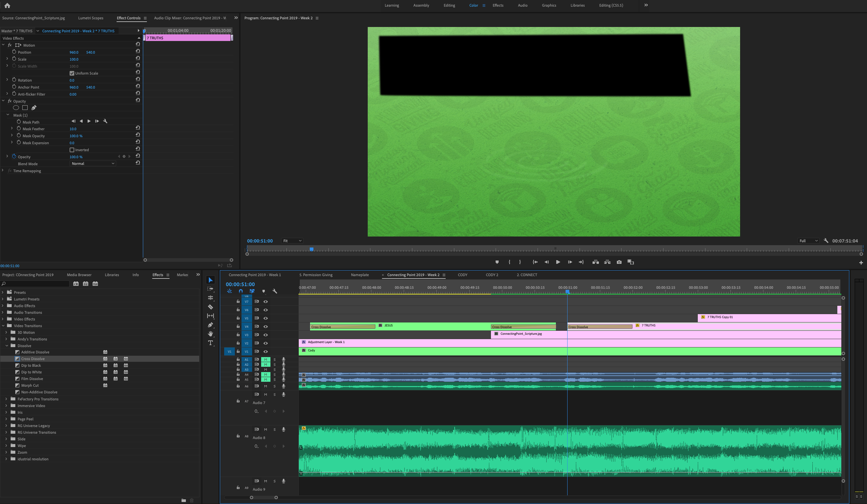The image size is (867, 504).
Task: Open the timeline display settings wrench
Action: 274,291
